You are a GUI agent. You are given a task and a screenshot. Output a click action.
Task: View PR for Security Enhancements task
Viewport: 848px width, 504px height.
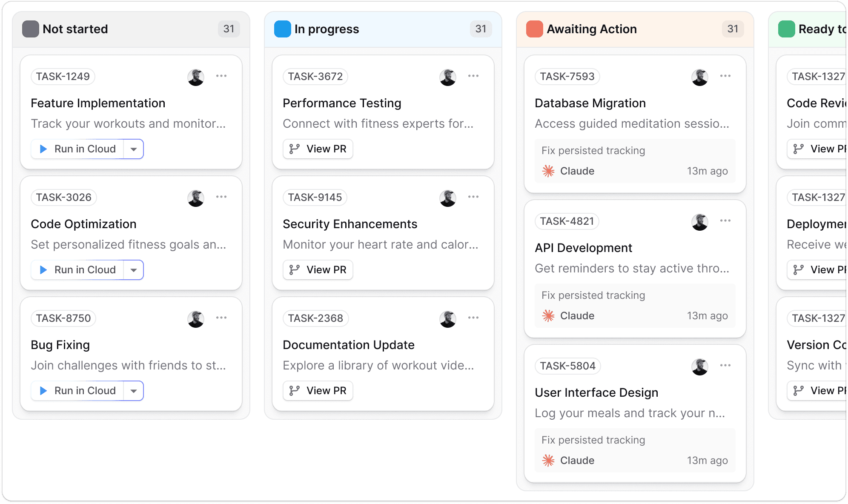pyautogui.click(x=318, y=270)
